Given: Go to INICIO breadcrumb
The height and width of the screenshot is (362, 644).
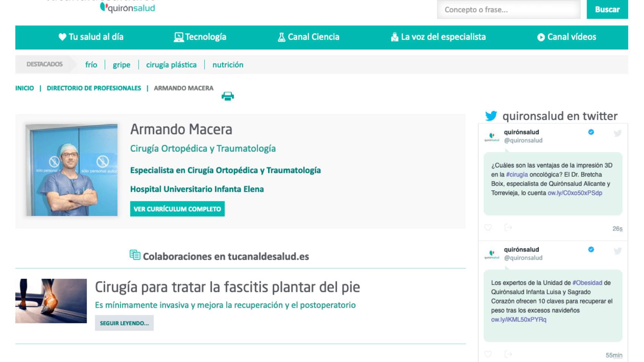Looking at the screenshot, I should [x=25, y=88].
